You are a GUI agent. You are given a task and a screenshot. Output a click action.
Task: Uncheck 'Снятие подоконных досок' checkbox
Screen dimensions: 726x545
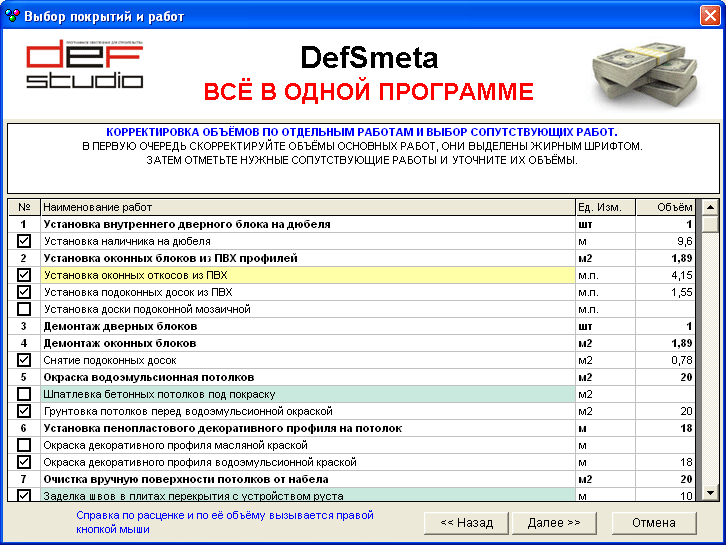coord(24,360)
